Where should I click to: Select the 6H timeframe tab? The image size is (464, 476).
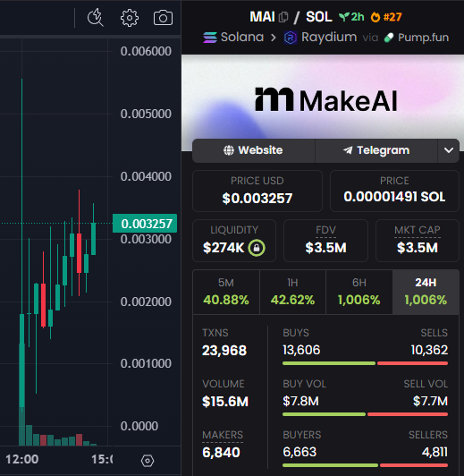pos(359,292)
